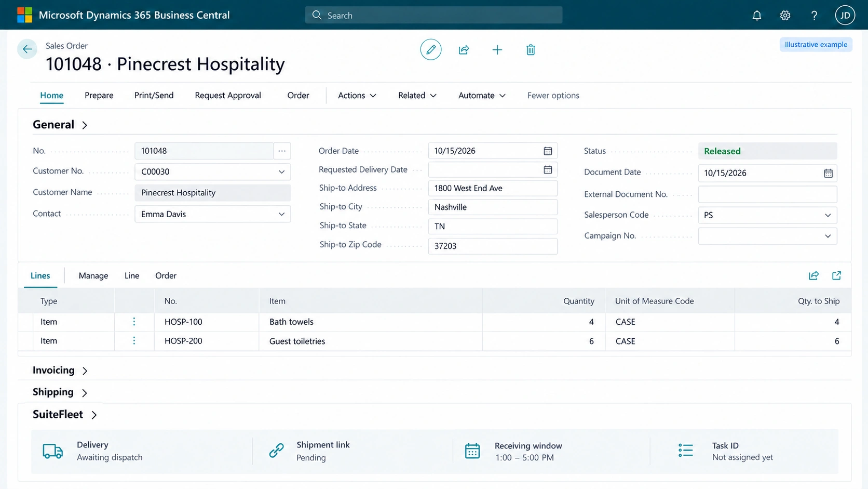Click the Delivery truck icon
The image size is (868, 489).
tap(52, 451)
